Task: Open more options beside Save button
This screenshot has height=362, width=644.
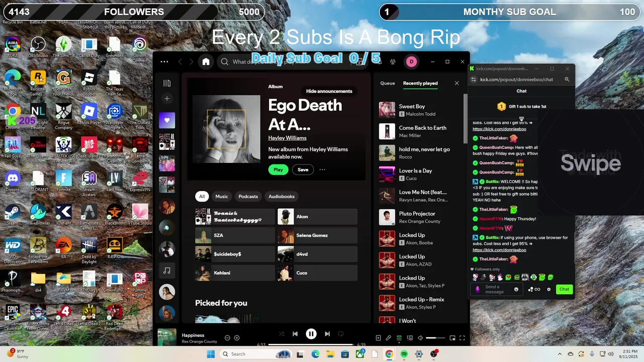Action: pos(323,169)
